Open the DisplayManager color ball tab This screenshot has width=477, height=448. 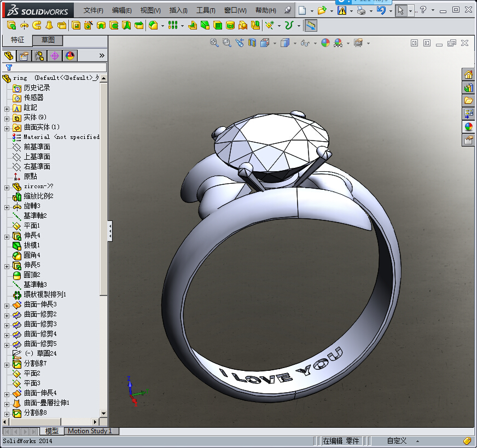(x=70, y=56)
